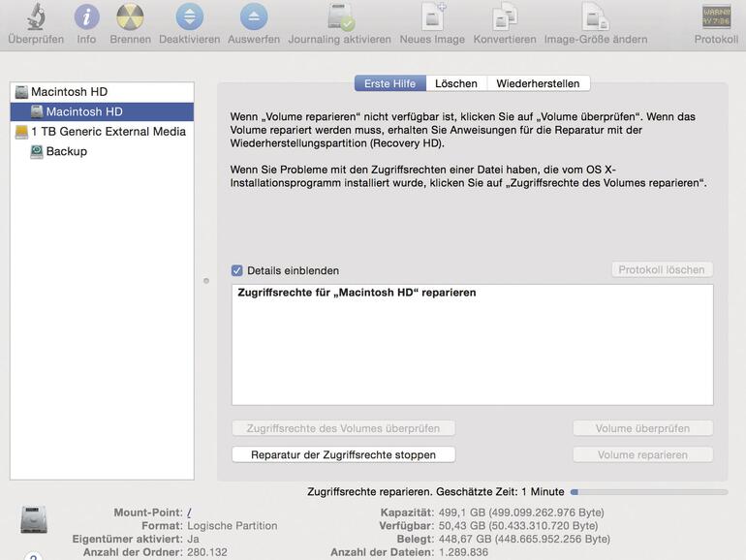The width and height of the screenshot is (746, 560).
Task: Click the Journaling aktivieren icon
Action: click(341, 16)
